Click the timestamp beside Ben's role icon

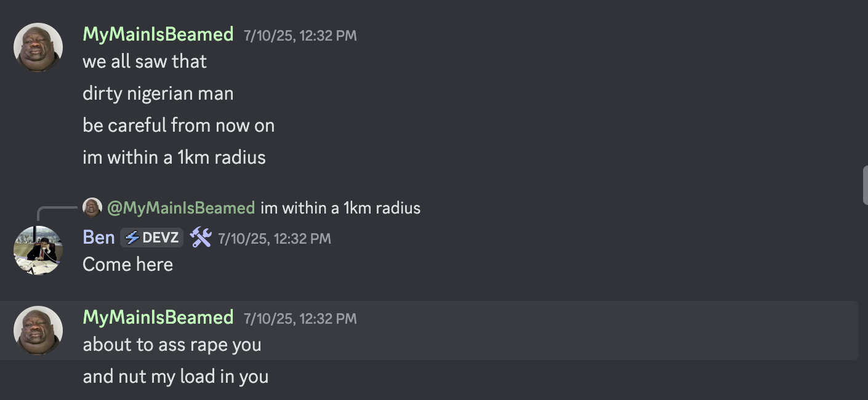point(275,238)
